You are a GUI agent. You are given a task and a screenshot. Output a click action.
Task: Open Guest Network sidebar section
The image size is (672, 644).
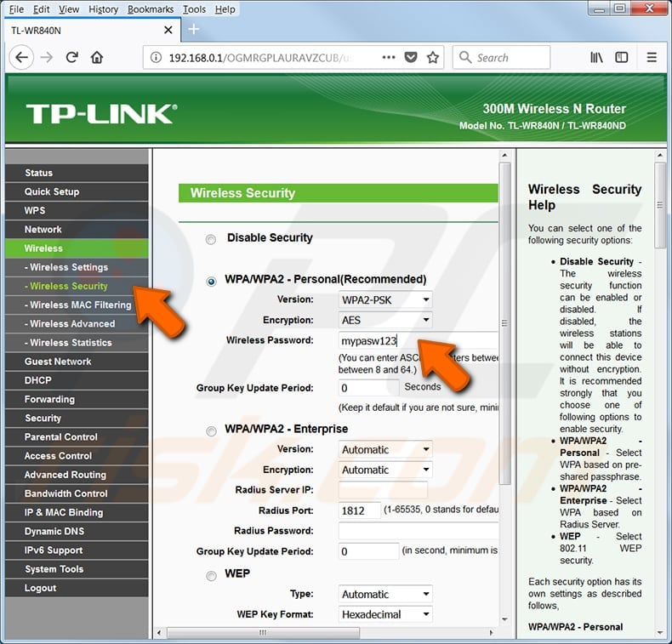tap(77, 362)
